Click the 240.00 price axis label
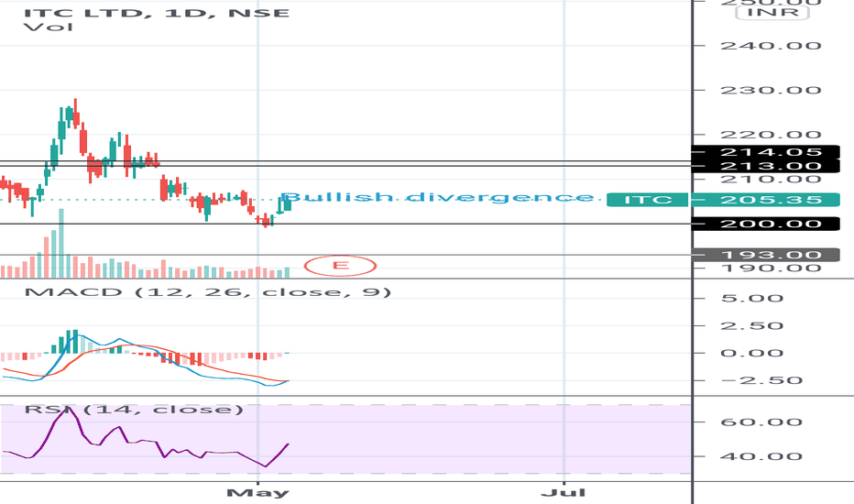 [771, 46]
